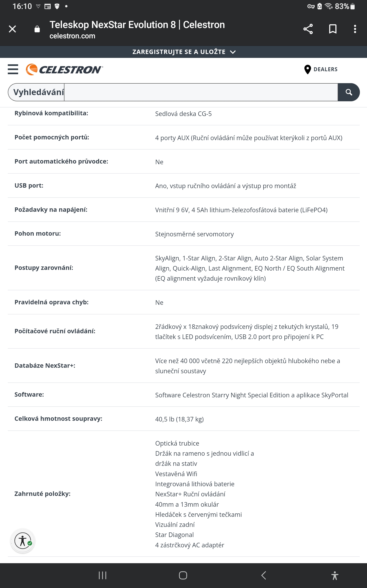Share the Celestron page
This screenshot has width=367, height=588.
point(308,29)
